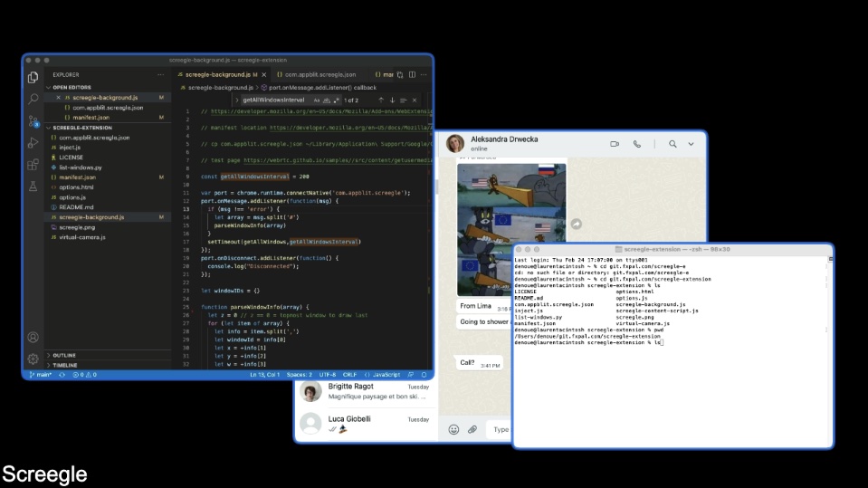
Task: Collapse the SCREEGLE-EXTENSION folder section
Action: [x=81, y=128]
